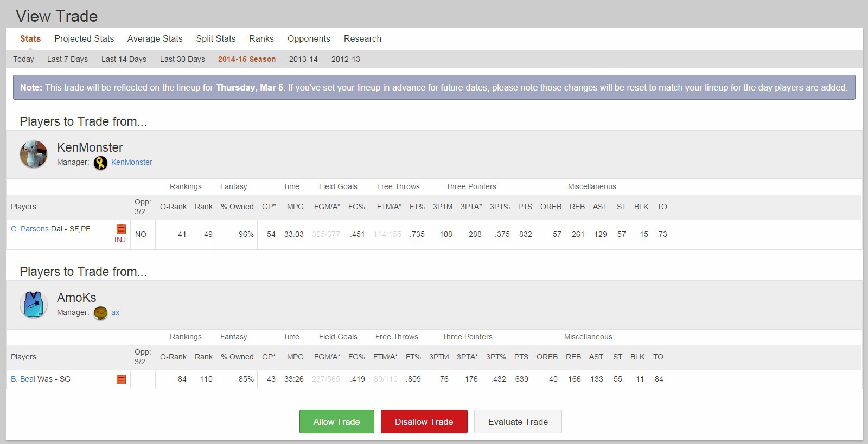Click Parsons' FG% value .451

coord(358,234)
